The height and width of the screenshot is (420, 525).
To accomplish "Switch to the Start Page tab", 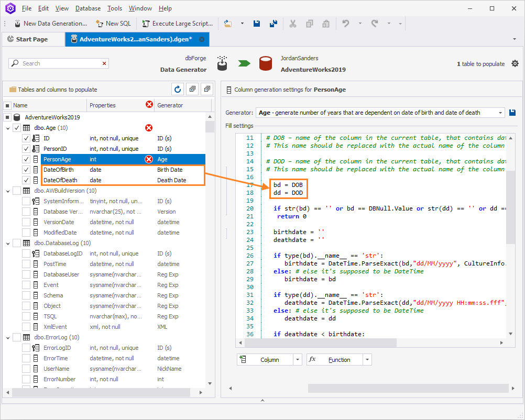I will point(32,39).
